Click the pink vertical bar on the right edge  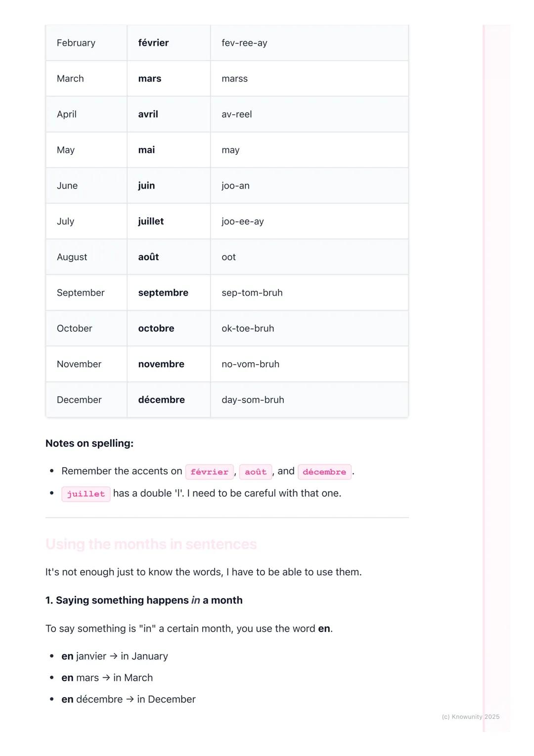tap(484, 376)
